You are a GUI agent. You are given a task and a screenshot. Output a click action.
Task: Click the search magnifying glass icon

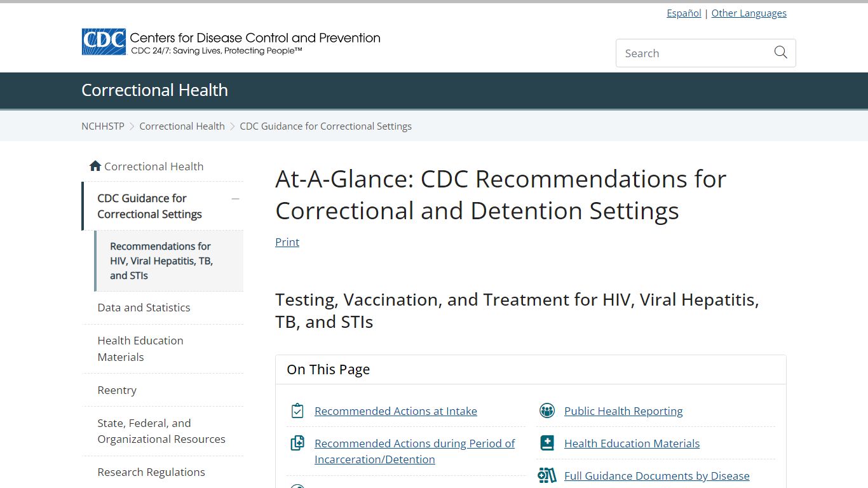tap(780, 53)
